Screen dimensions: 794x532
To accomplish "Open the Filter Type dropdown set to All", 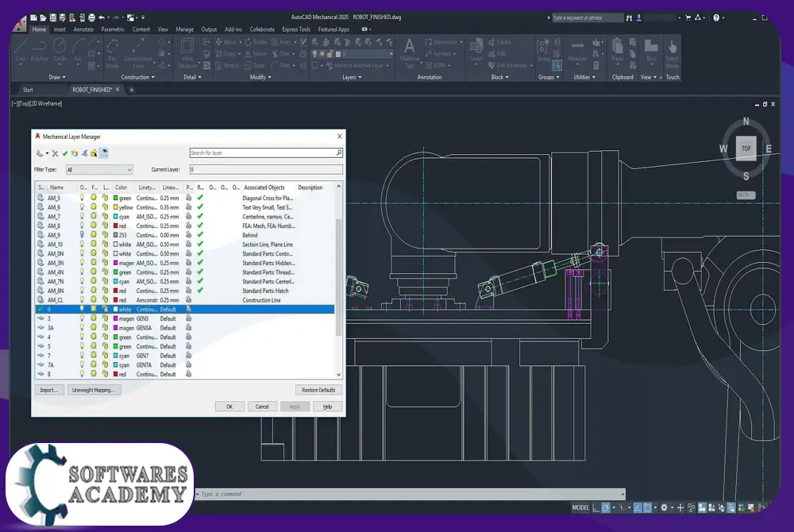I will tap(99, 170).
